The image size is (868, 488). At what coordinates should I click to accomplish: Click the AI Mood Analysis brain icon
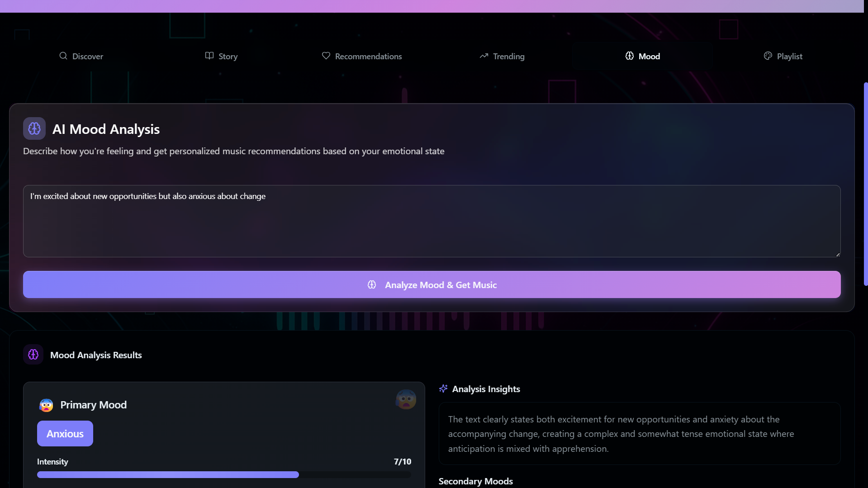pos(34,128)
